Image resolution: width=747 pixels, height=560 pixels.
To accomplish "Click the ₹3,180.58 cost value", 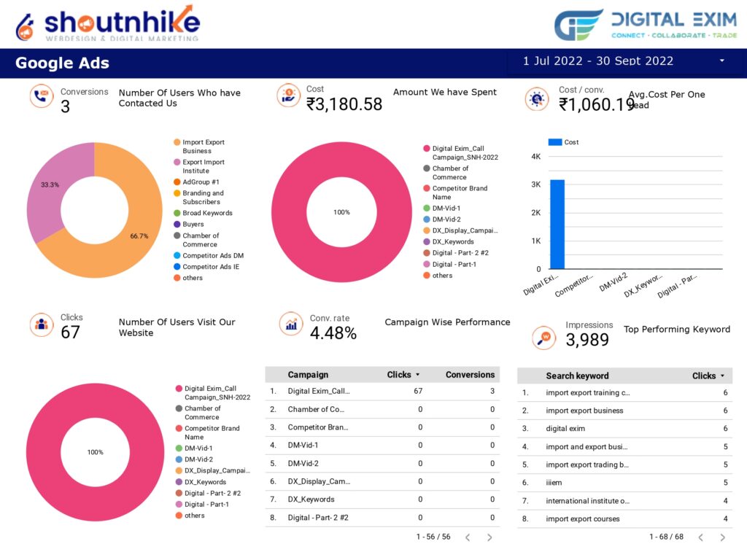I will pos(344,104).
